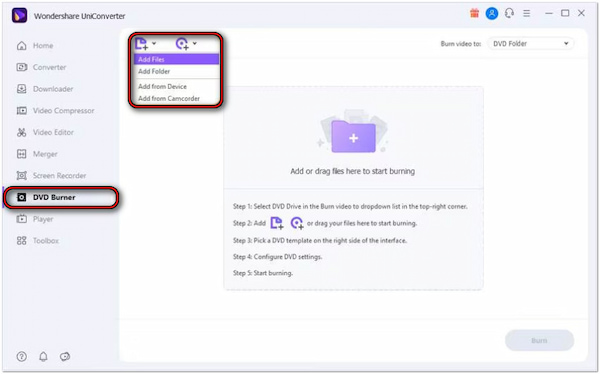This screenshot has height=374, width=600.
Task: Click Step 4 Configure DVD settings text
Action: 277,256
